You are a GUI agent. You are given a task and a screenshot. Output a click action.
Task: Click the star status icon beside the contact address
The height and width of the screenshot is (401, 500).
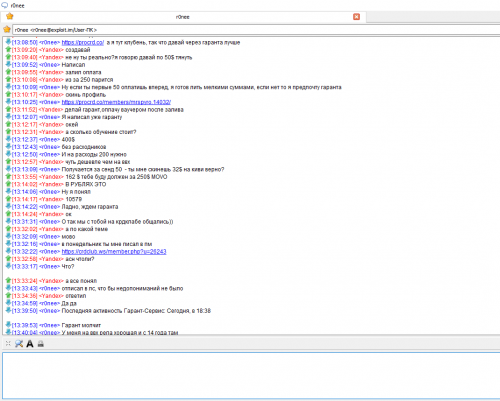tap(7, 29)
